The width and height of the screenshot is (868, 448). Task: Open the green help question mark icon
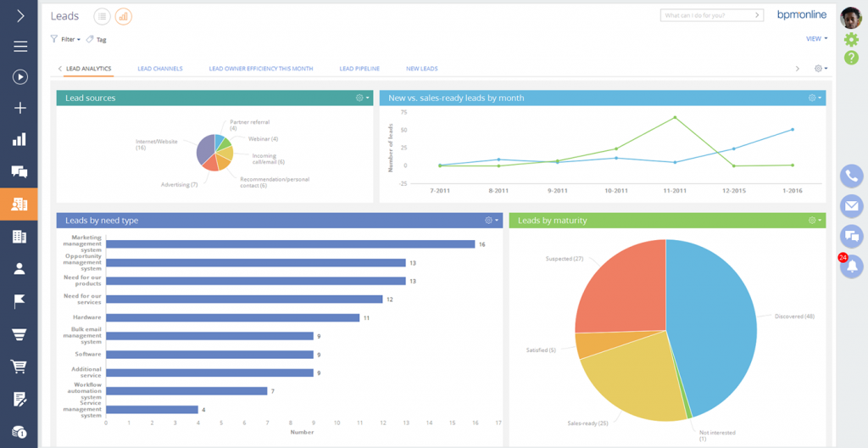[851, 58]
